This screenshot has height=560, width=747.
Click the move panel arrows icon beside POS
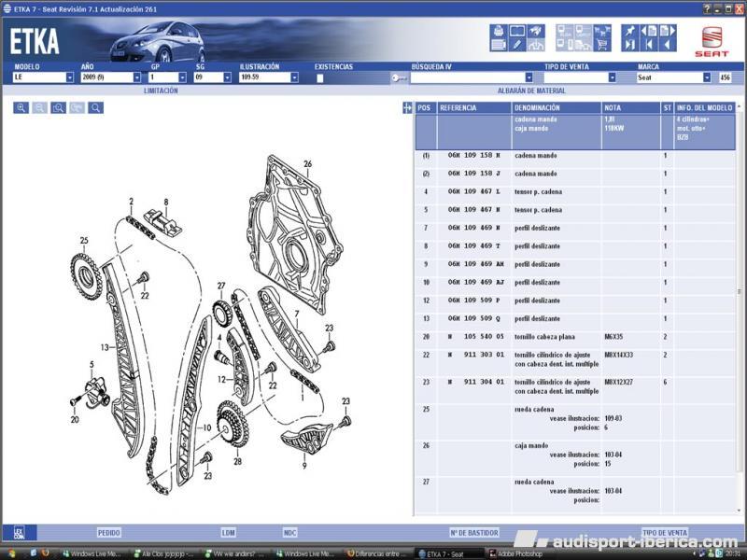point(407,108)
